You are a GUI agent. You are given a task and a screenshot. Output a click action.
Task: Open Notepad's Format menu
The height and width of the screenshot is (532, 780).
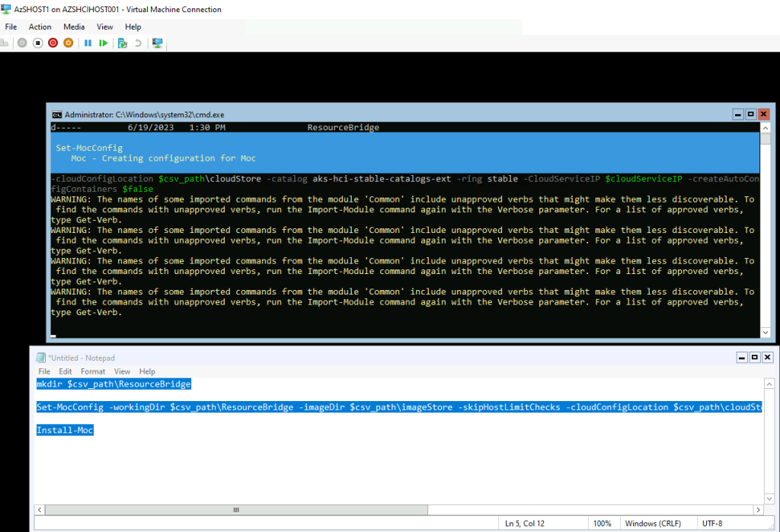pyautogui.click(x=93, y=371)
